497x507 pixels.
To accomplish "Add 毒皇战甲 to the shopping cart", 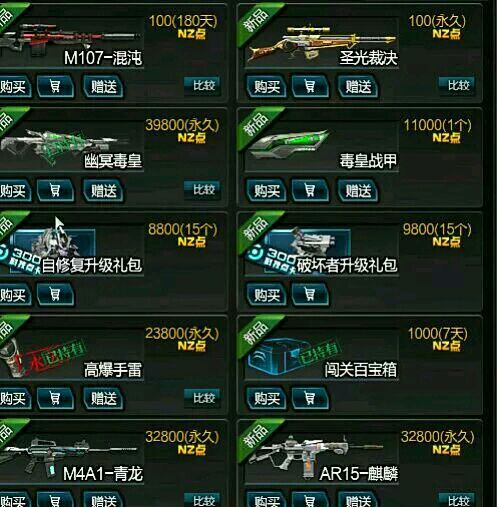I will [310, 191].
